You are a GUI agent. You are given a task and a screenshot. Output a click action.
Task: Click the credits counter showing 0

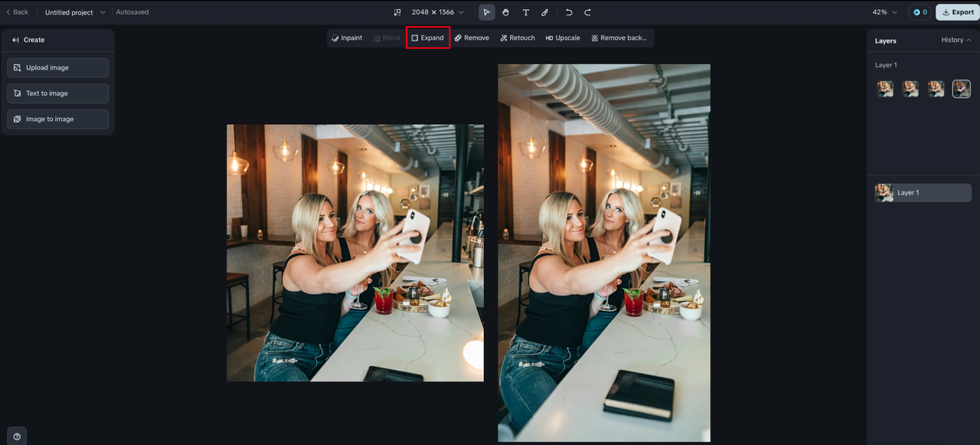click(920, 12)
